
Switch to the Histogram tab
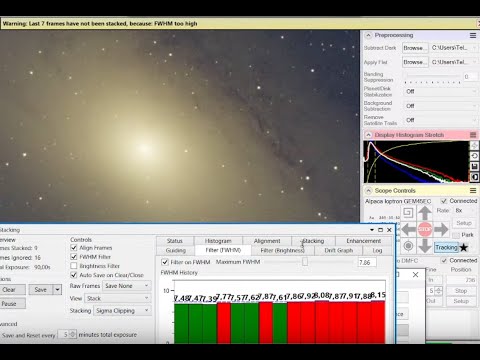coord(218,241)
